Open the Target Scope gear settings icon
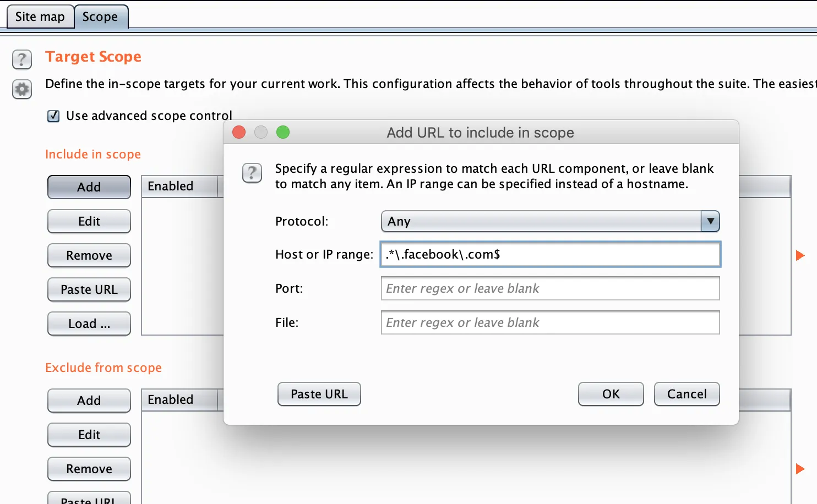 (x=22, y=89)
